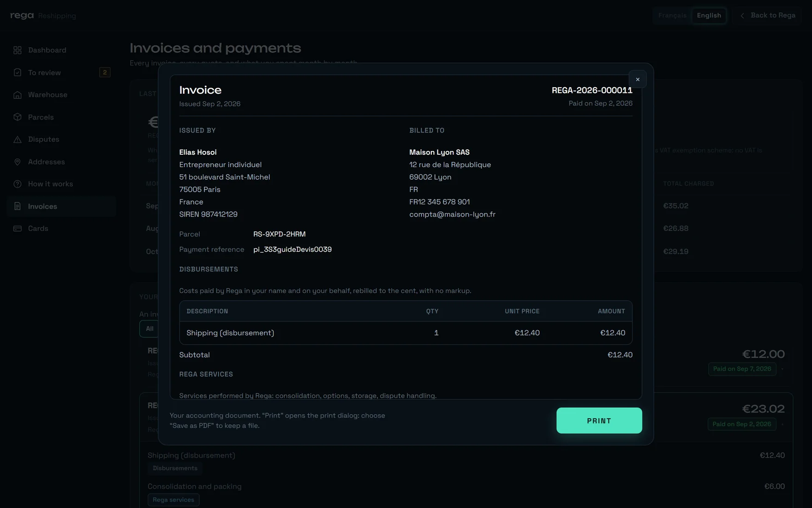Click the €26.88 total charged value

pyautogui.click(x=675, y=229)
